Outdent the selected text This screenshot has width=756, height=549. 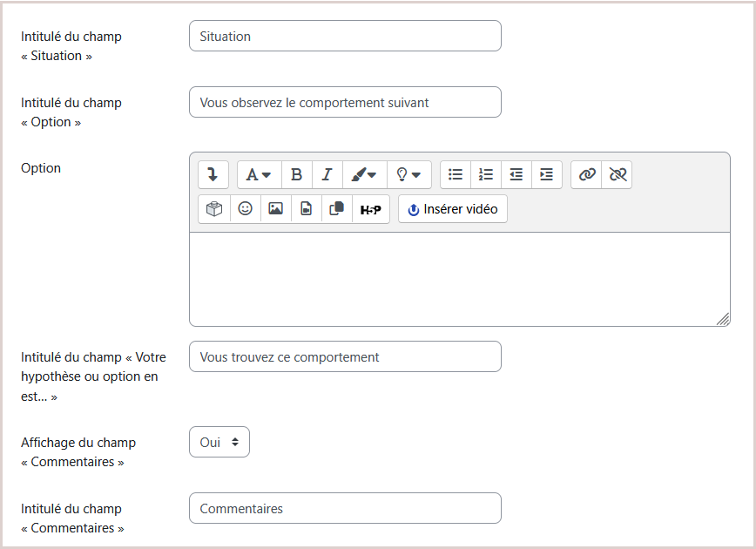point(516,174)
